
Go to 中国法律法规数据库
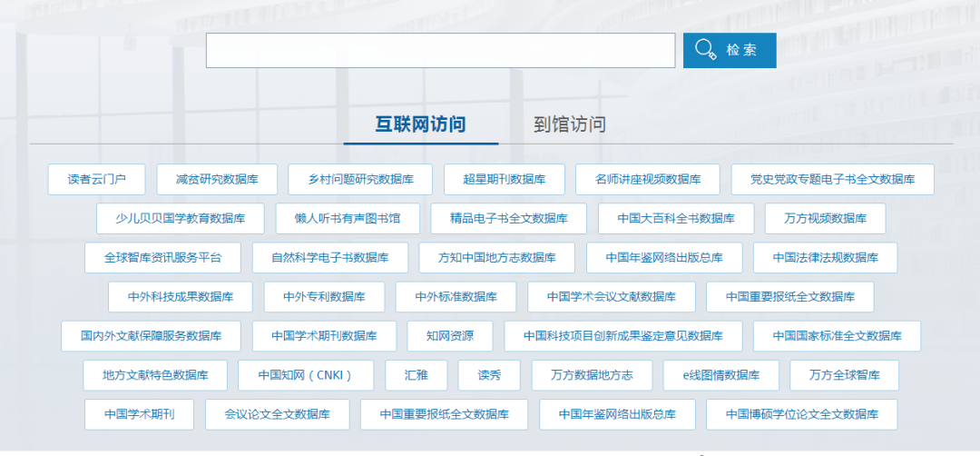tap(825, 258)
